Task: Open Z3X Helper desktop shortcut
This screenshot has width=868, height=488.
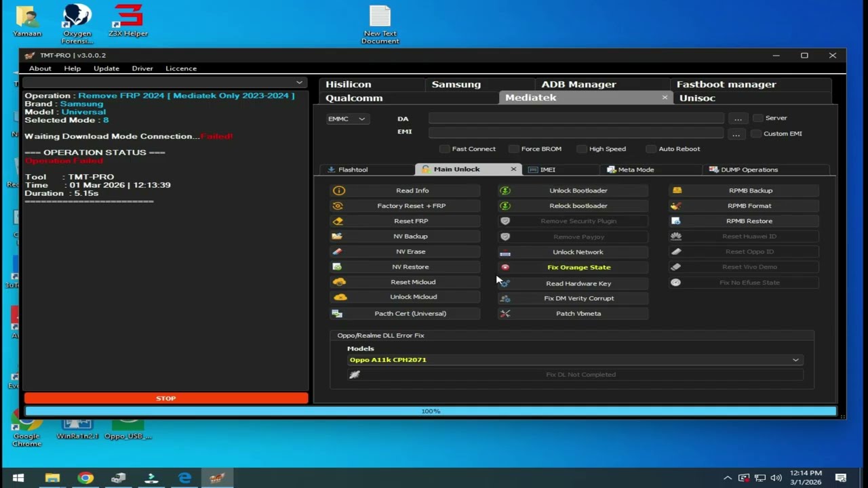Action: 128,20
